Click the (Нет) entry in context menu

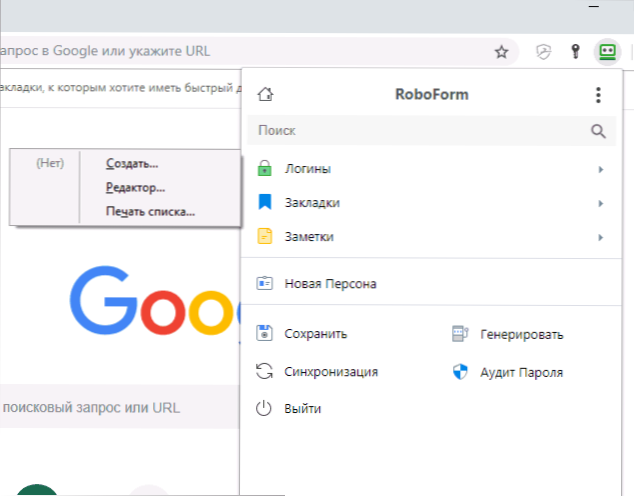50,163
